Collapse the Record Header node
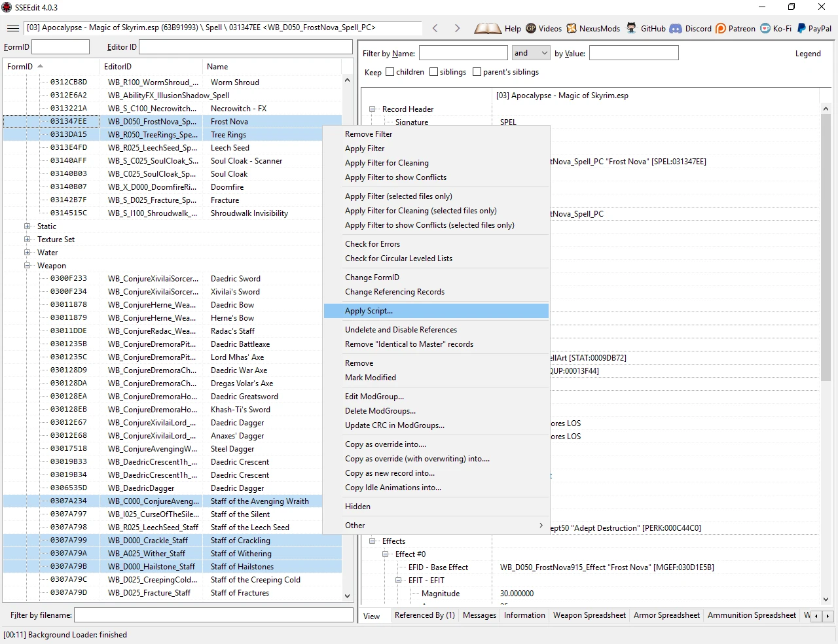This screenshot has width=838, height=644. [373, 109]
